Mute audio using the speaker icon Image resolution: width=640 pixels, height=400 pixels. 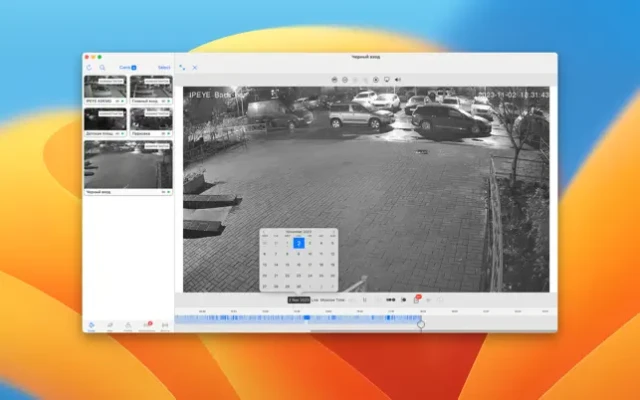[x=398, y=79]
